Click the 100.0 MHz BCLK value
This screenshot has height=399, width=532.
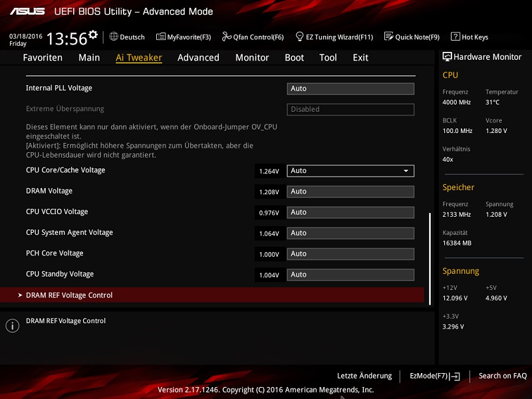(458, 130)
